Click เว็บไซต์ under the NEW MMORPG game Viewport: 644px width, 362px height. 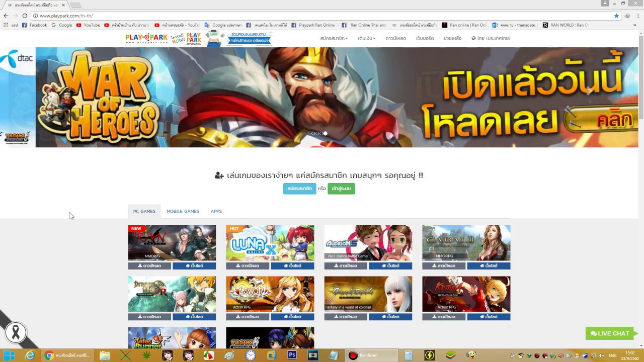(194, 266)
